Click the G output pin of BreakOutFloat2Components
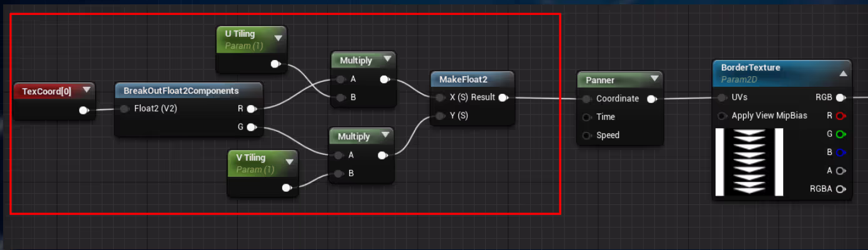 point(251,128)
